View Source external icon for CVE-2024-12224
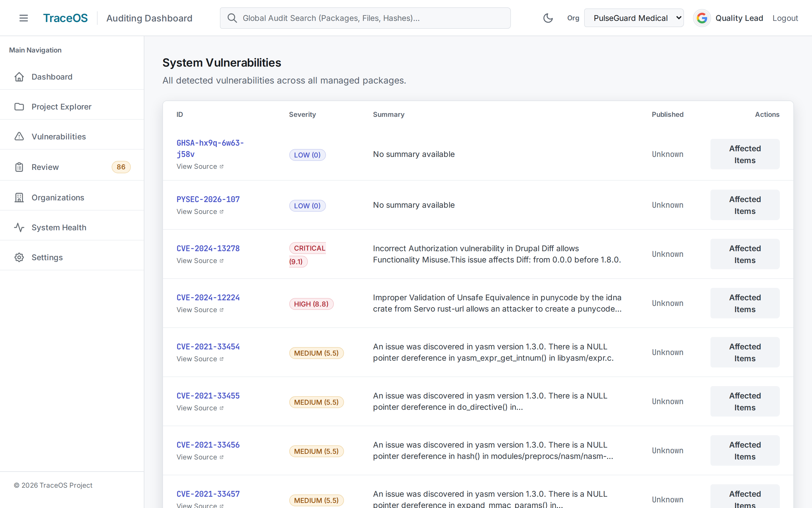The image size is (812, 508). click(x=221, y=310)
